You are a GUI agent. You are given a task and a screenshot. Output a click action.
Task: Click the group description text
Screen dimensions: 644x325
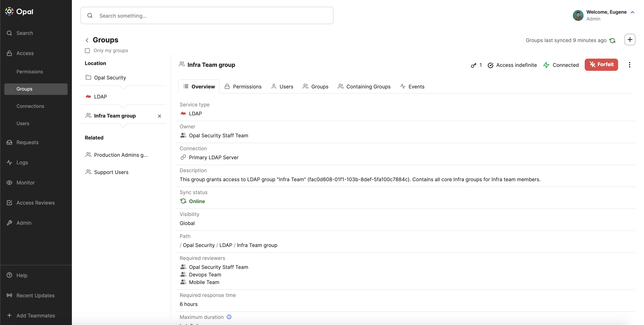[360, 180]
